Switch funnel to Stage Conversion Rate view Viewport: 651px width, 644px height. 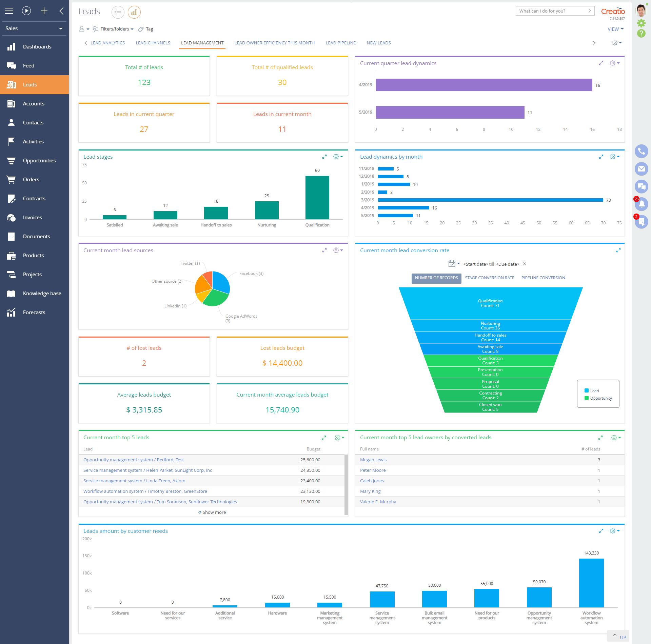click(x=489, y=278)
